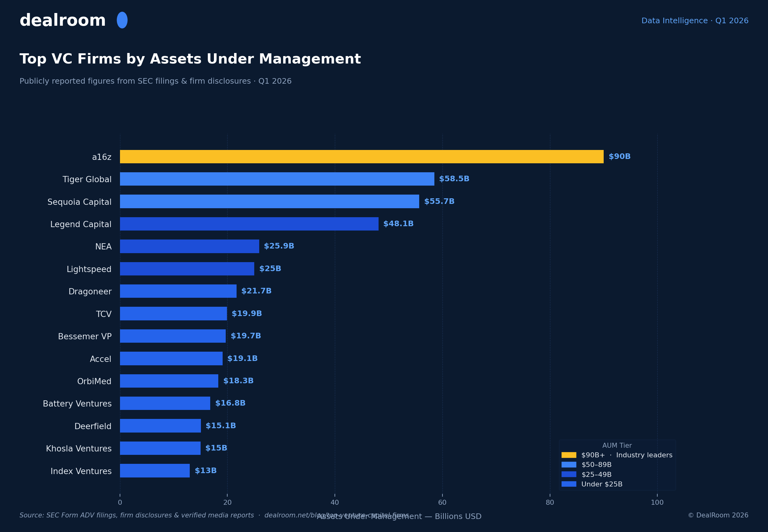This screenshot has height=532, width=768.
Task: Click the Index Ventures bar
Action: coord(155,471)
